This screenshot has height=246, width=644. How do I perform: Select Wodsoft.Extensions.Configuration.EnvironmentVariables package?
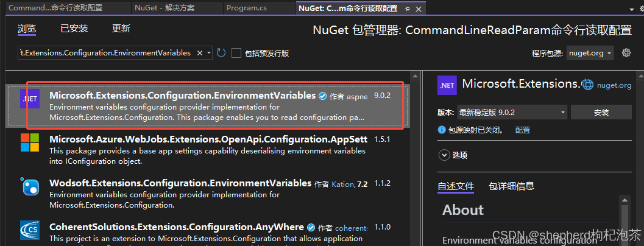208,194
